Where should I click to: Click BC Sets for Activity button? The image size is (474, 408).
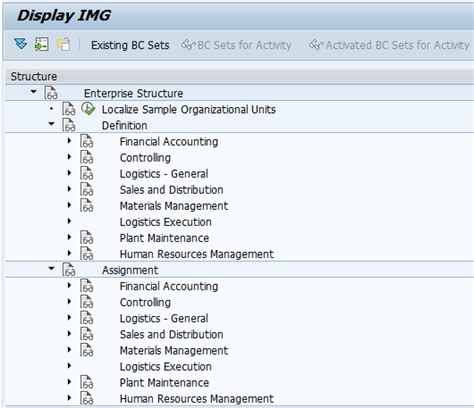236,45
